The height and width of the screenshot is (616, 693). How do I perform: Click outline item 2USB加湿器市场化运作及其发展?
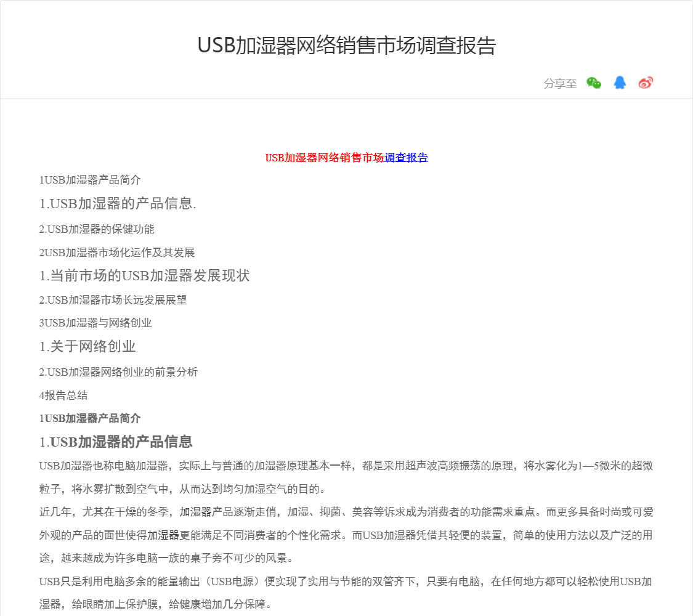point(116,253)
